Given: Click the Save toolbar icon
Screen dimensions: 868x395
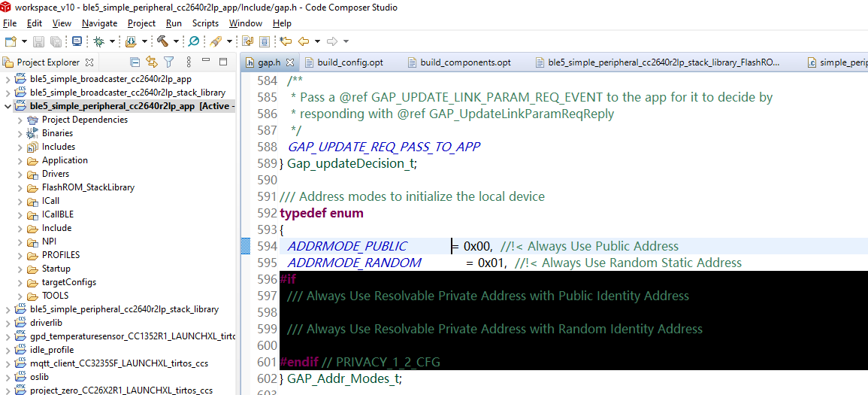Looking at the screenshot, I should coord(39,41).
